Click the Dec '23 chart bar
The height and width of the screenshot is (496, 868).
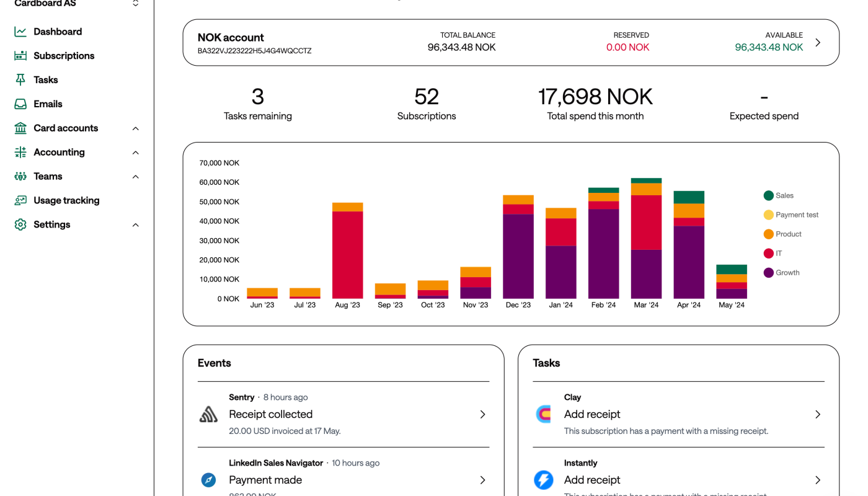(518, 247)
